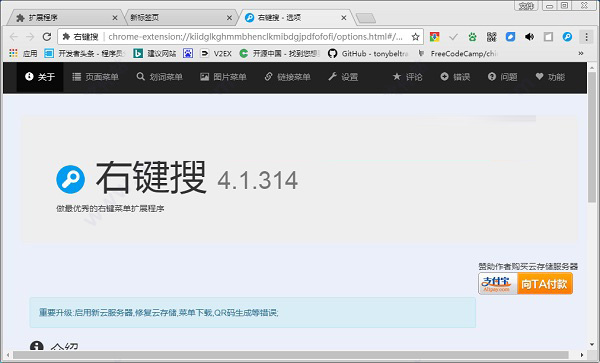This screenshot has height=363, width=600.
Task: Open the 页面菜单 tab
Action: tap(95, 77)
